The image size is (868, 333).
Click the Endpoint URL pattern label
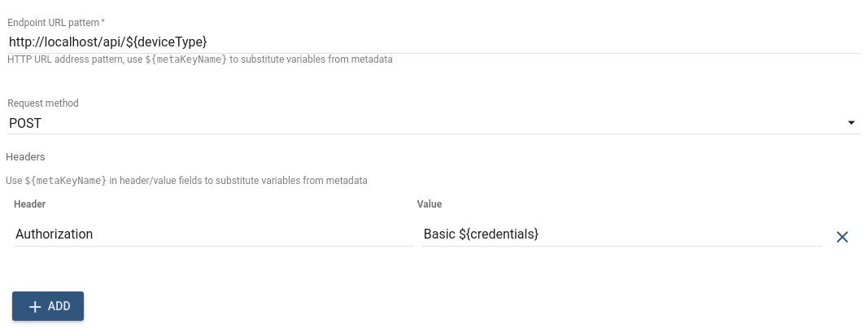coord(50,22)
